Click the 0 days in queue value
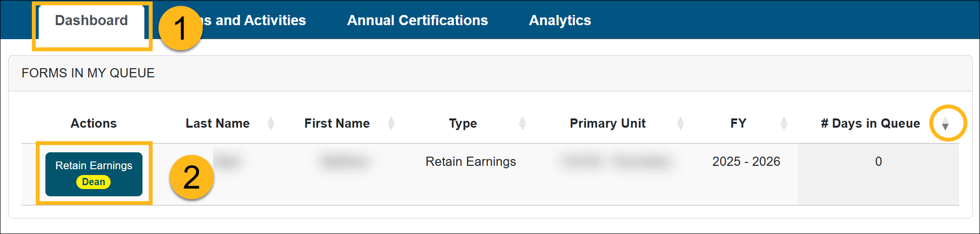The width and height of the screenshot is (980, 234). click(878, 161)
